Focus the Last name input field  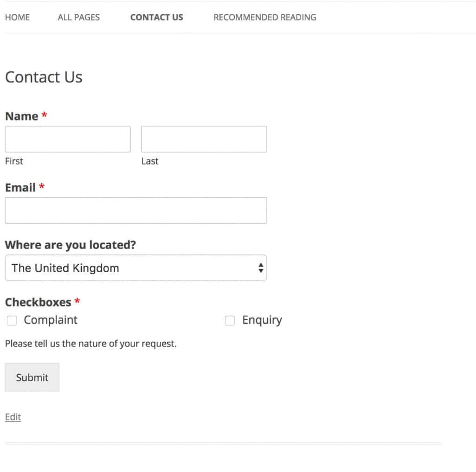[x=204, y=139]
